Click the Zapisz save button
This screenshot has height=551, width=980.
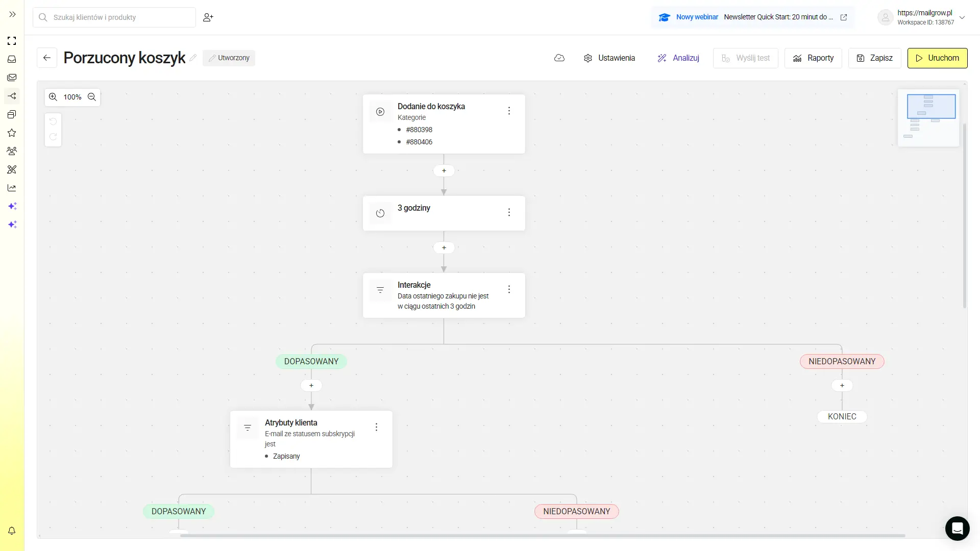click(874, 58)
